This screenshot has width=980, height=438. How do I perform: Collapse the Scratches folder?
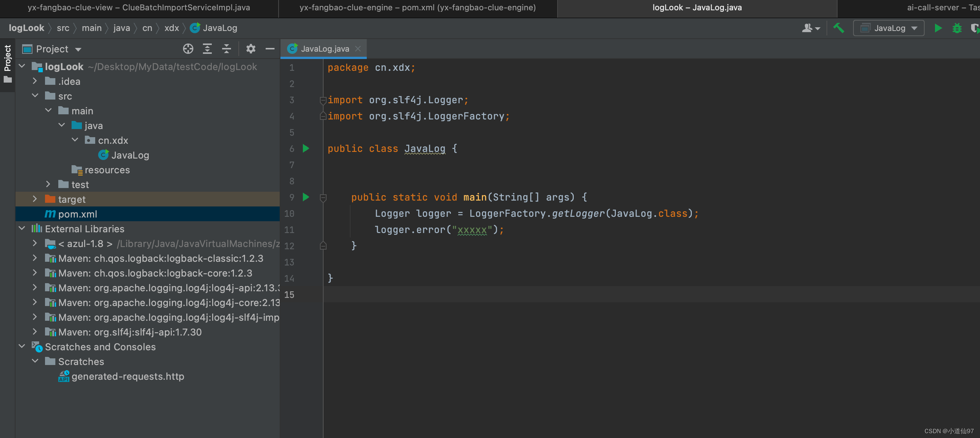35,361
